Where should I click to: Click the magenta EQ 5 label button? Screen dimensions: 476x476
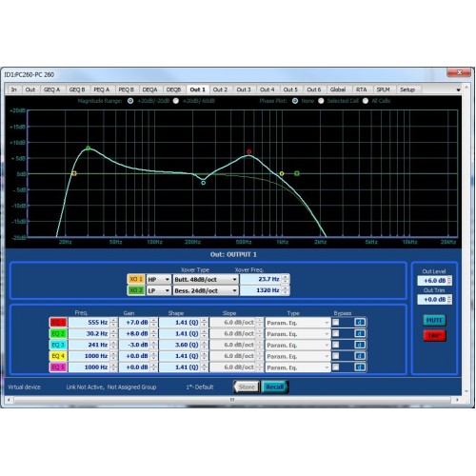click(58, 367)
